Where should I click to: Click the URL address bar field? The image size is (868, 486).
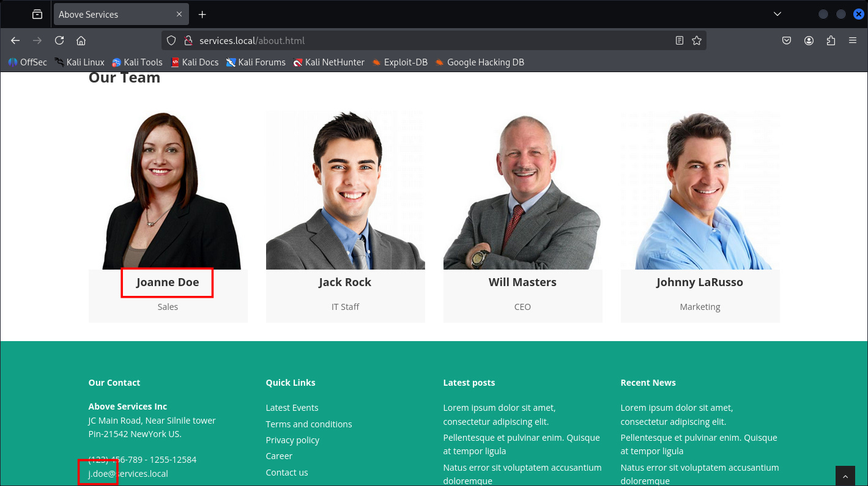coord(428,40)
